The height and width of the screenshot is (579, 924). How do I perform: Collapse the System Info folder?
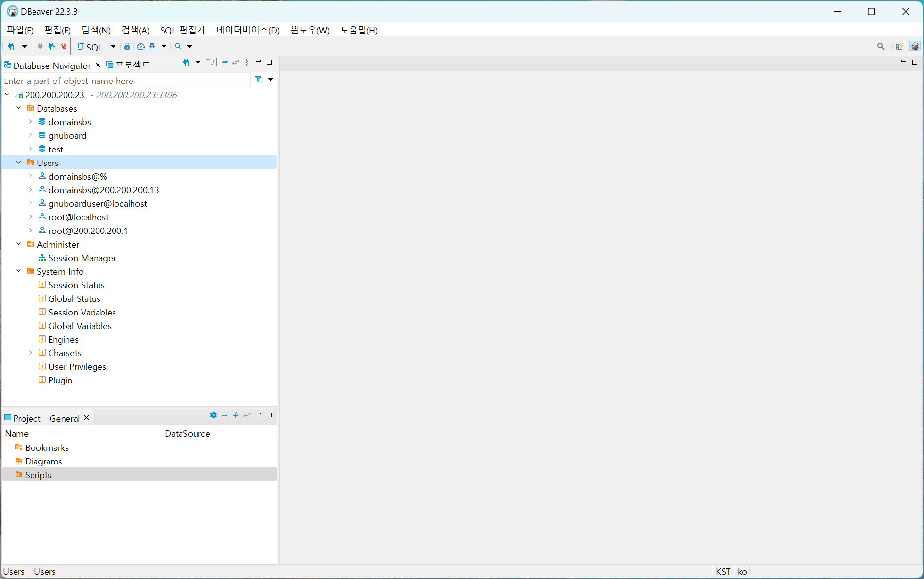pyautogui.click(x=19, y=271)
